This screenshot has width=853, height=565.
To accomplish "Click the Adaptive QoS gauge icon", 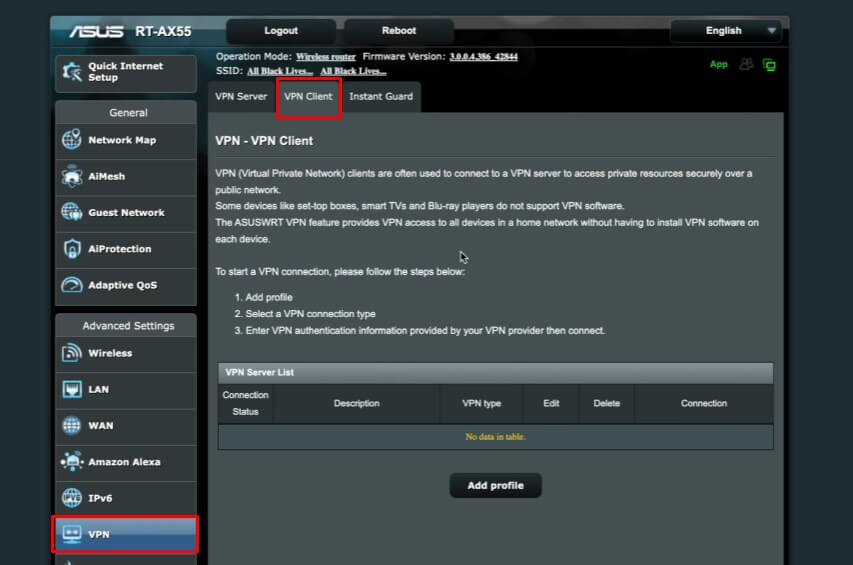I will coord(72,285).
